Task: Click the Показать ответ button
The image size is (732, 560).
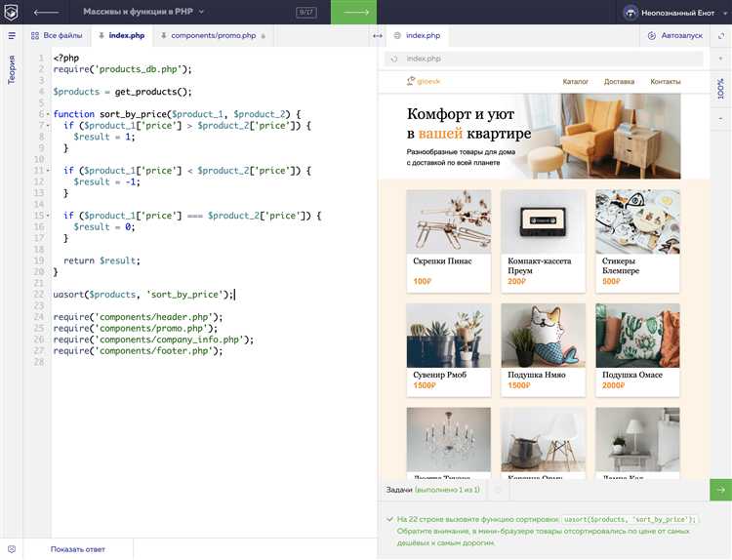Action: point(77,549)
